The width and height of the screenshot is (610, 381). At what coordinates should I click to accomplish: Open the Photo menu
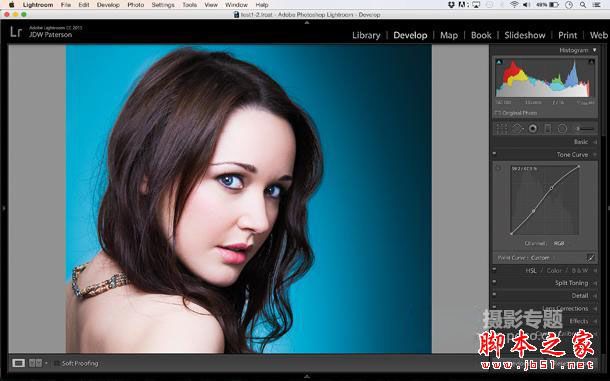click(135, 5)
